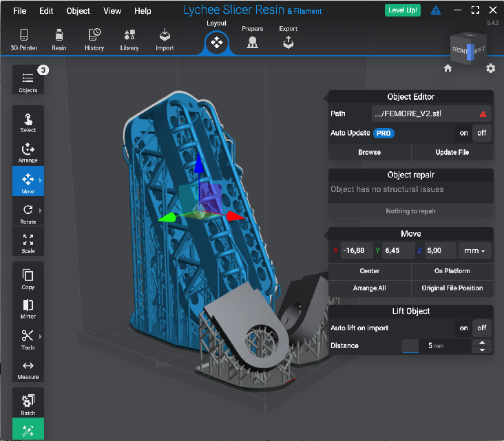Turn Auto Update off

(x=481, y=133)
